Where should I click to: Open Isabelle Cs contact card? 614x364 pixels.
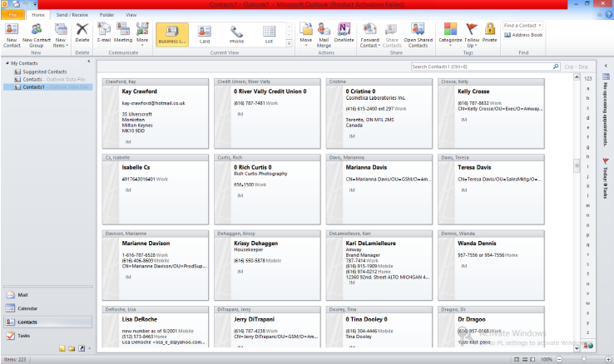[156, 189]
